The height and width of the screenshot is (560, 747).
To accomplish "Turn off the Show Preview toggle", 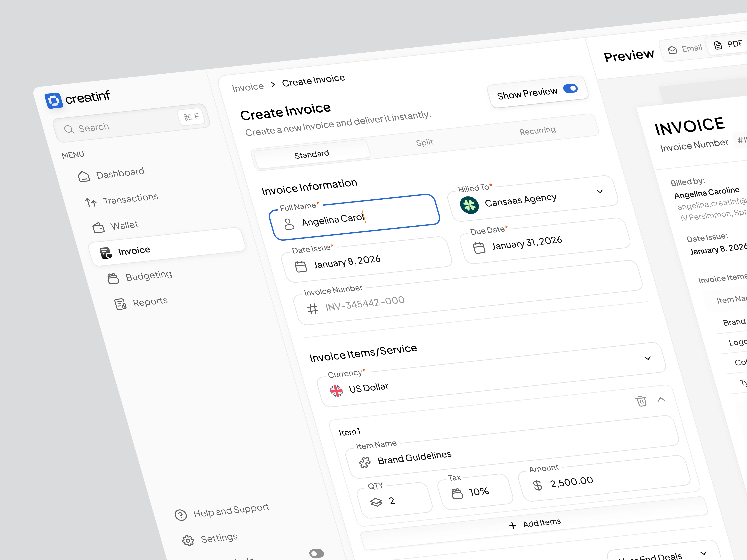I will [x=570, y=89].
